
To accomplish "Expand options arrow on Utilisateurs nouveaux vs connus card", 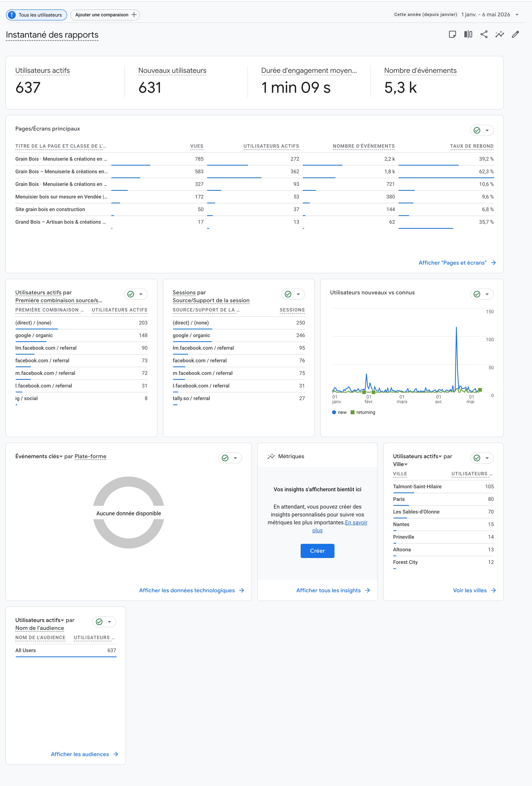I will pos(487,294).
